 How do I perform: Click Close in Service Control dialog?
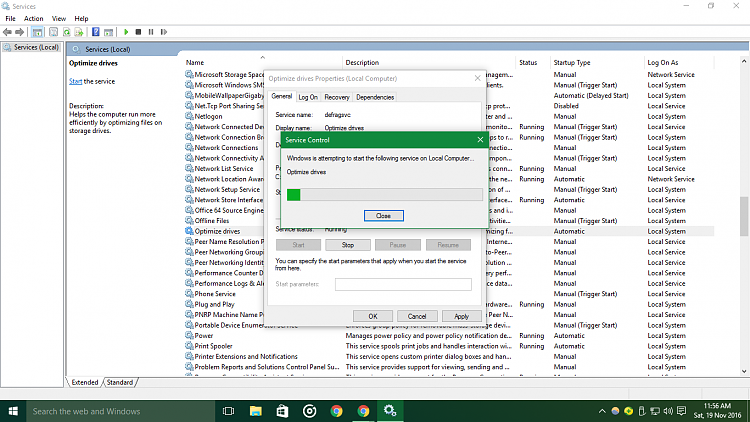384,216
